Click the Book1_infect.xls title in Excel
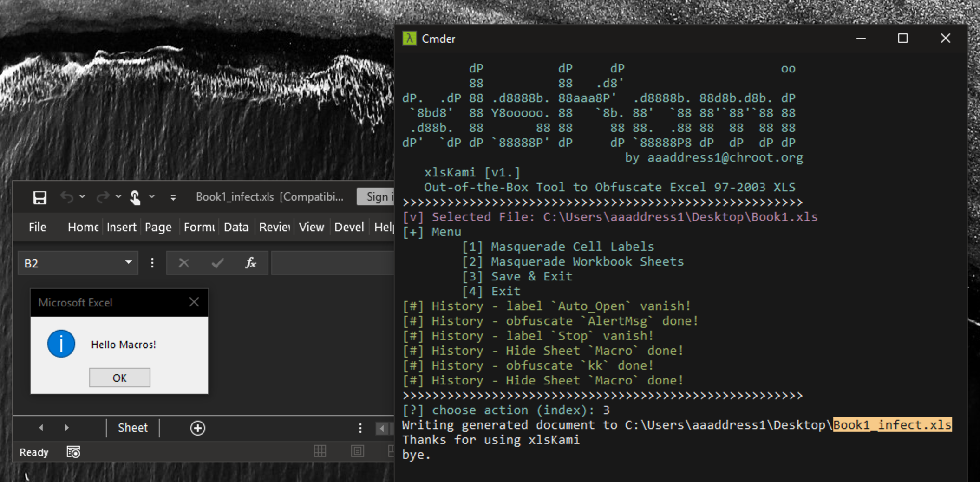Image resolution: width=980 pixels, height=482 pixels. [235, 197]
